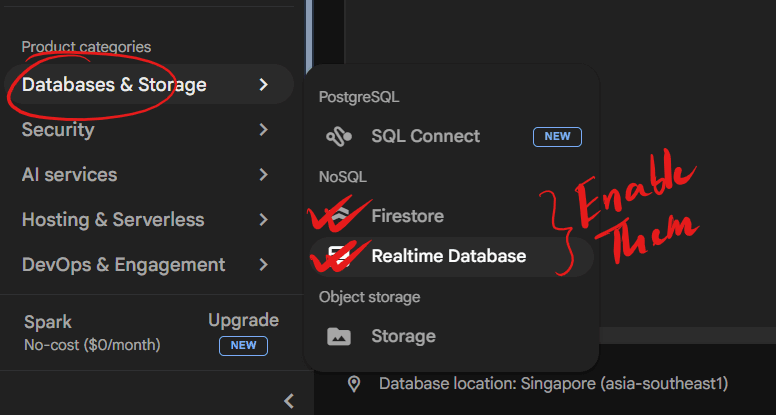776x415 pixels.
Task: Select Realtime Database in the submenu
Action: click(451, 256)
